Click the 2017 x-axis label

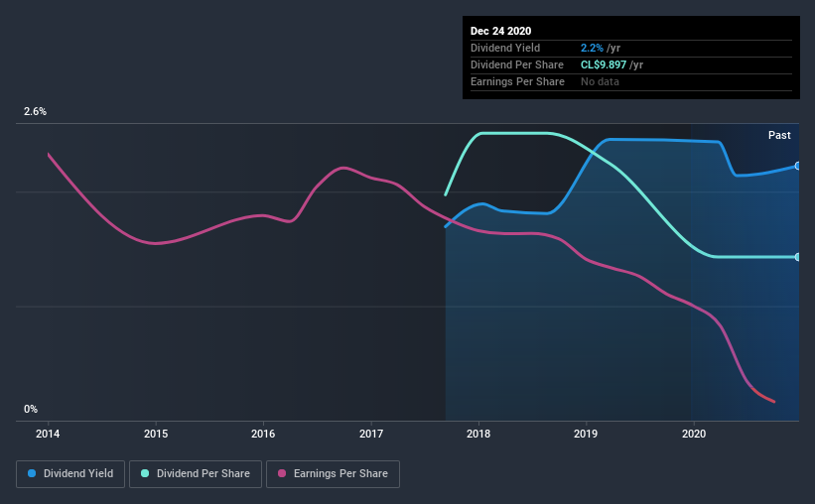(x=371, y=434)
